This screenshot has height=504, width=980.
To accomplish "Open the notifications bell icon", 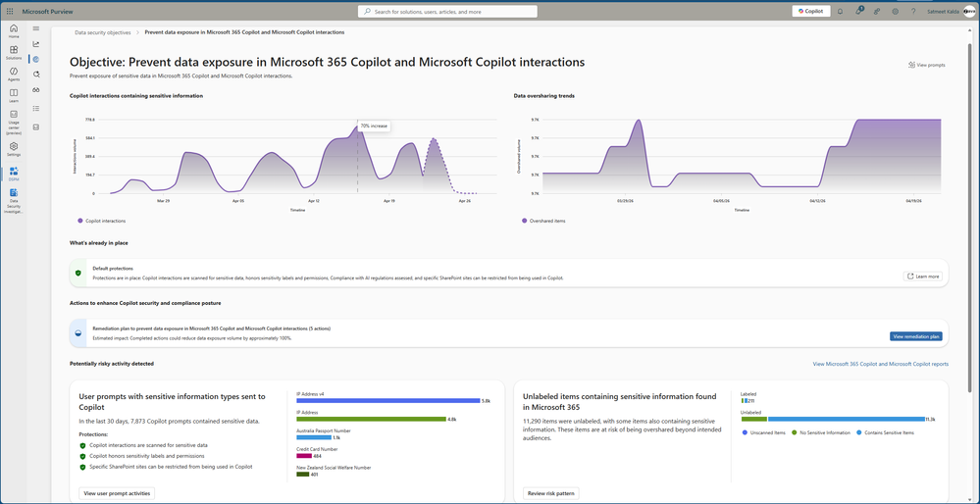I will point(840,12).
